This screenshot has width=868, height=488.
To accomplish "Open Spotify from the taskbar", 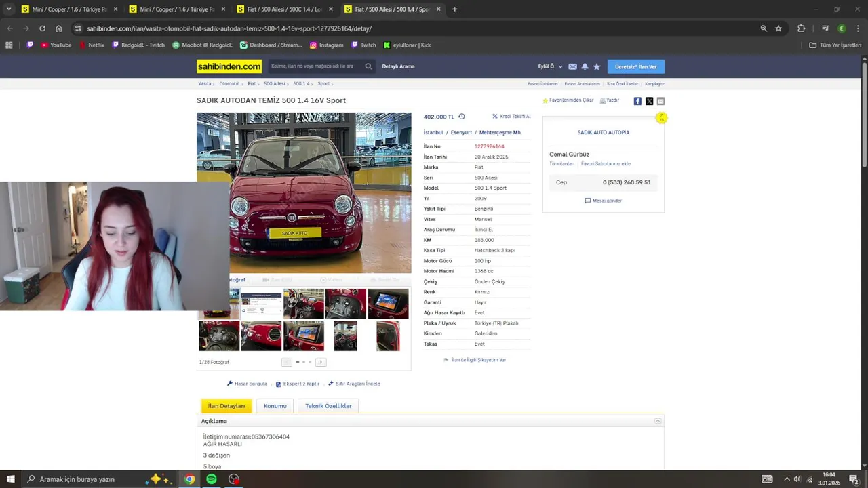I will pos(212,479).
